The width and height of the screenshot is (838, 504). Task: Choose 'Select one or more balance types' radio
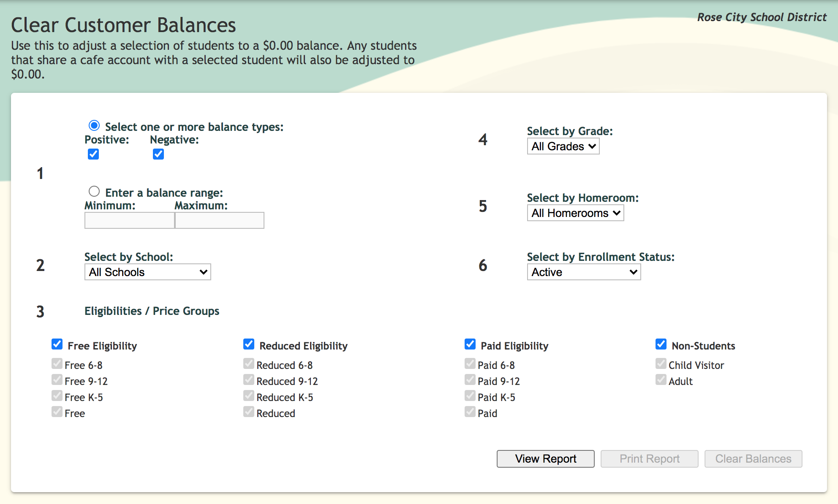(x=94, y=125)
